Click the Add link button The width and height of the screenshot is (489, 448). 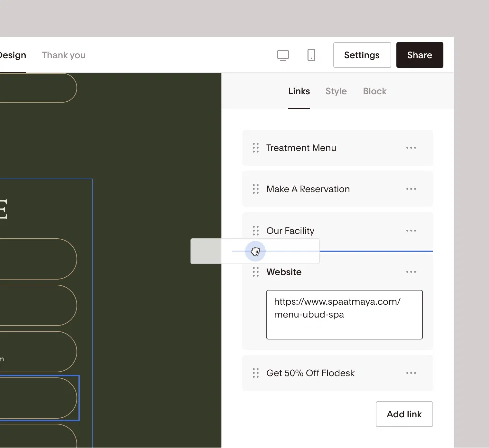pos(404,414)
